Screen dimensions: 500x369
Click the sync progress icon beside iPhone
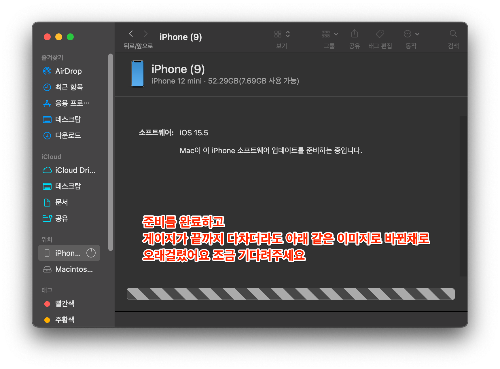[x=91, y=253]
